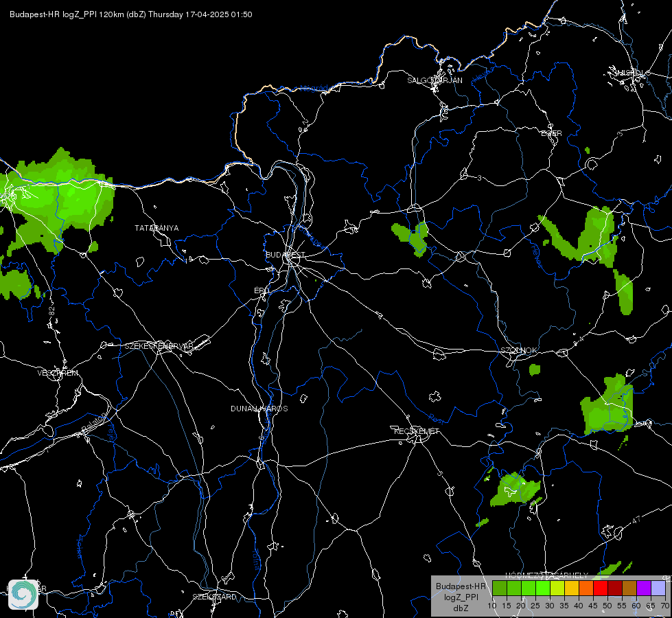Click the KECSKEMET city label
The width and height of the screenshot is (672, 618).
416,431
